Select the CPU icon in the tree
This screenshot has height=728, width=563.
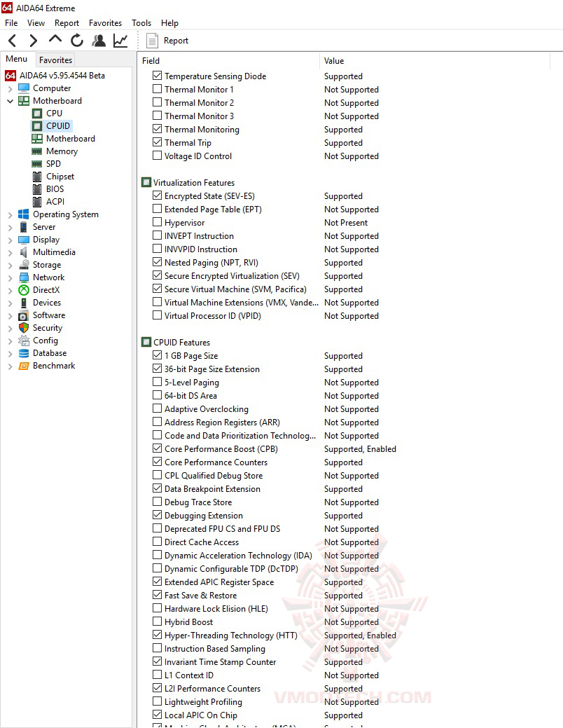[37, 114]
